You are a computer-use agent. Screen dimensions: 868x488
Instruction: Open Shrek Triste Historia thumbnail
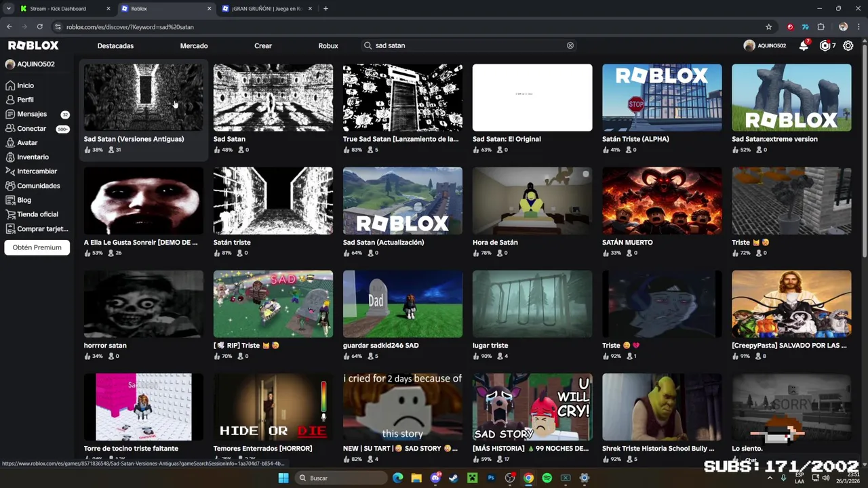[x=662, y=407]
